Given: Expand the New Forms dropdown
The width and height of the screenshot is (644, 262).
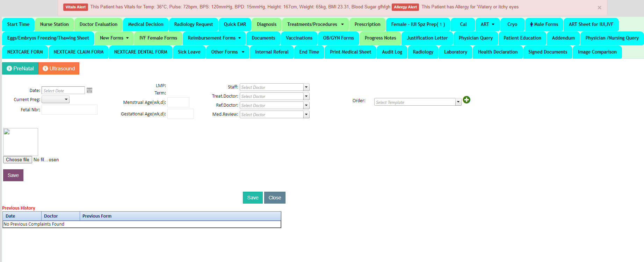Looking at the screenshot, I should point(114,38).
